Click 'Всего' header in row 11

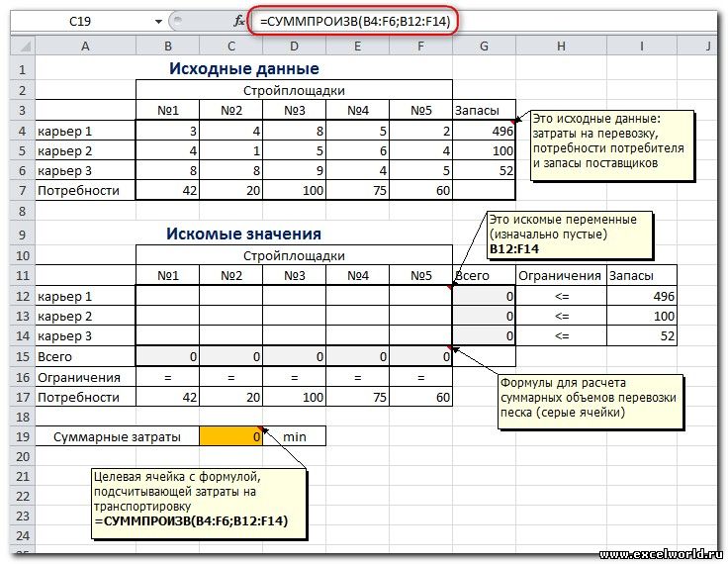coord(484,275)
